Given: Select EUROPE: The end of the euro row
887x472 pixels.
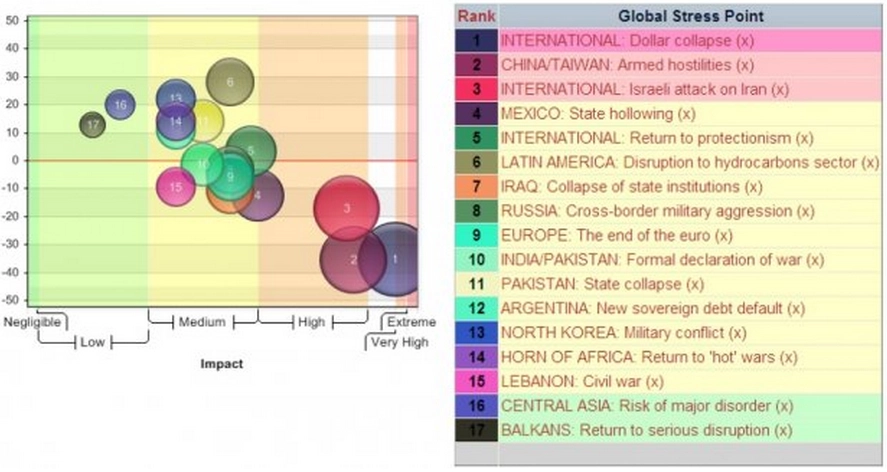Looking at the screenshot, I should [x=690, y=235].
